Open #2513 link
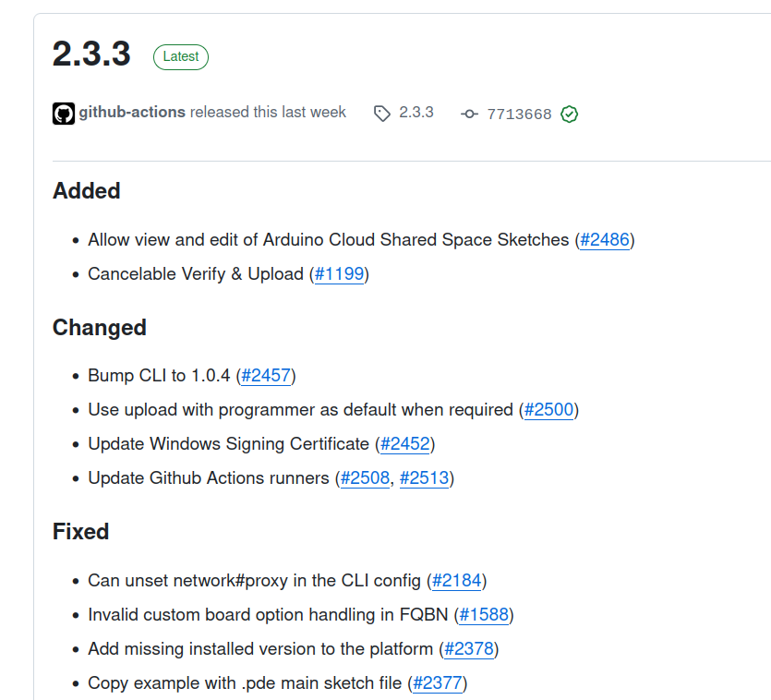Image resolution: width=771 pixels, height=700 pixels. (x=425, y=478)
